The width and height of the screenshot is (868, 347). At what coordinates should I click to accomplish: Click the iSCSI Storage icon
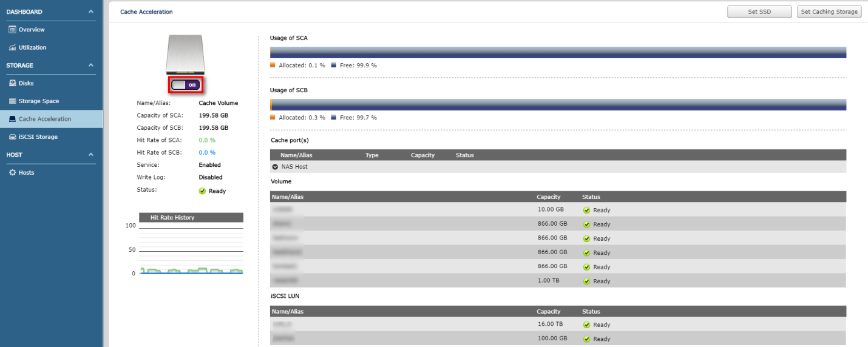pyautogui.click(x=12, y=137)
